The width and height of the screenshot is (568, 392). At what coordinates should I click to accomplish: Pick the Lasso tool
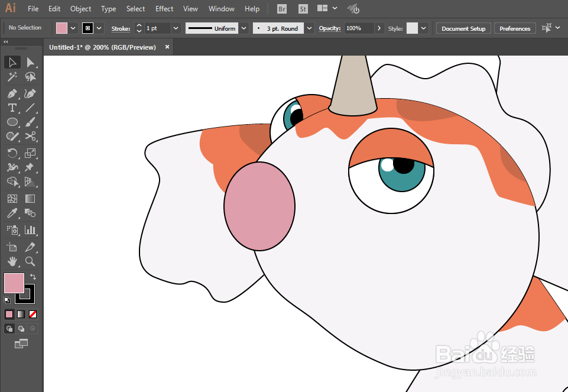pos(30,77)
